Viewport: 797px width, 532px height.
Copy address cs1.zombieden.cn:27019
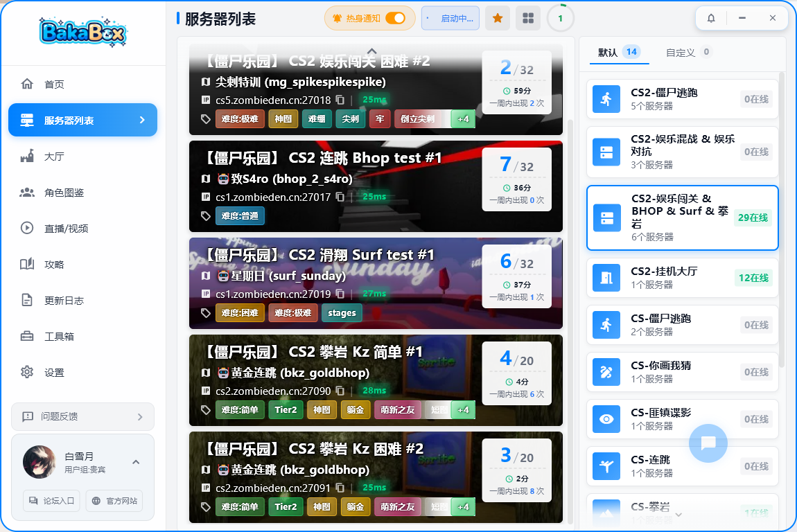[x=340, y=294]
